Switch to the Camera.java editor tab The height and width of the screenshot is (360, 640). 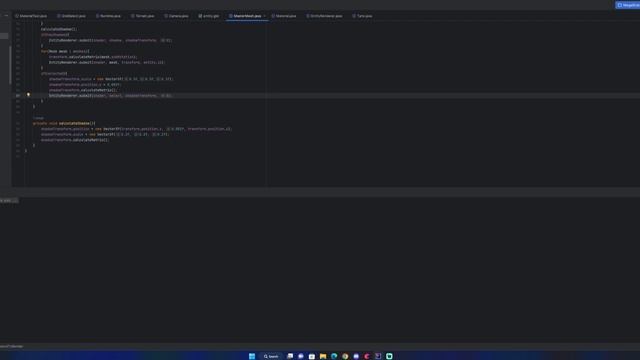click(176, 16)
